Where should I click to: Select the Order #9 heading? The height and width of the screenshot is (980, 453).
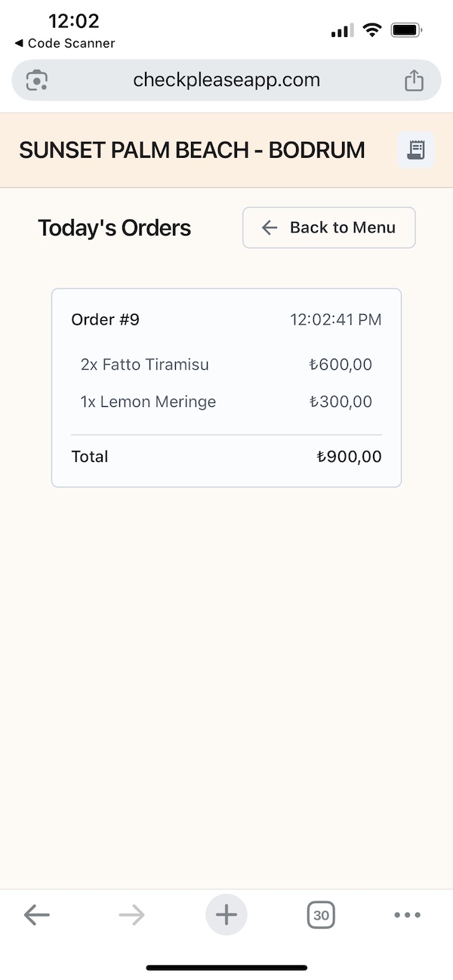106,319
